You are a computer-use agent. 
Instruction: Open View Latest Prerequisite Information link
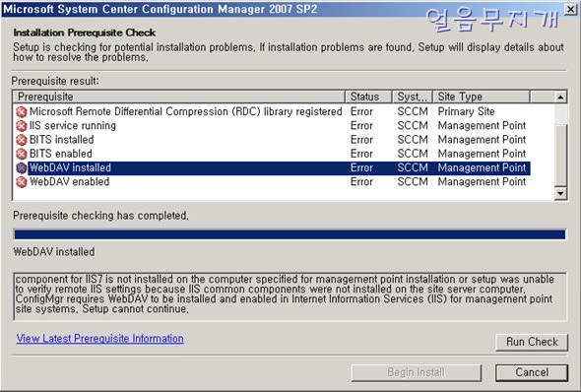click(x=99, y=338)
